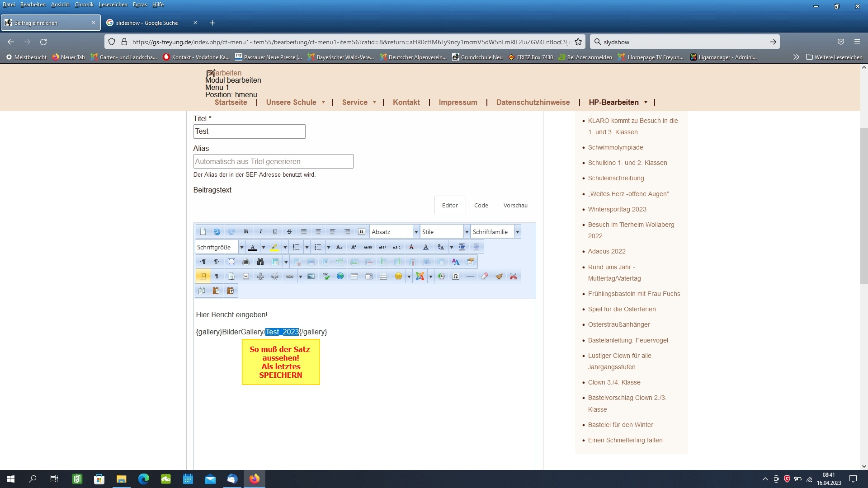The width and height of the screenshot is (868, 488).
Task: Insert an emoticon with the smiley icon
Action: coord(398,276)
